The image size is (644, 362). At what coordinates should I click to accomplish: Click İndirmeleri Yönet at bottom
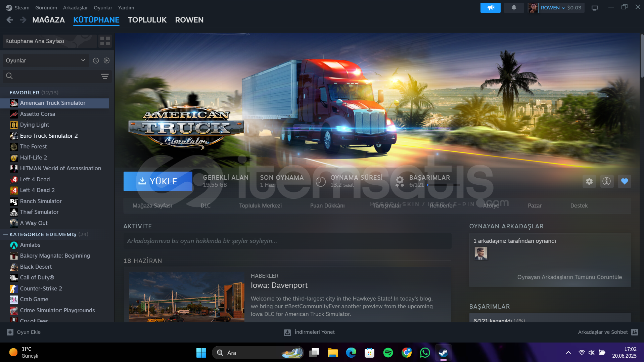[315, 332]
